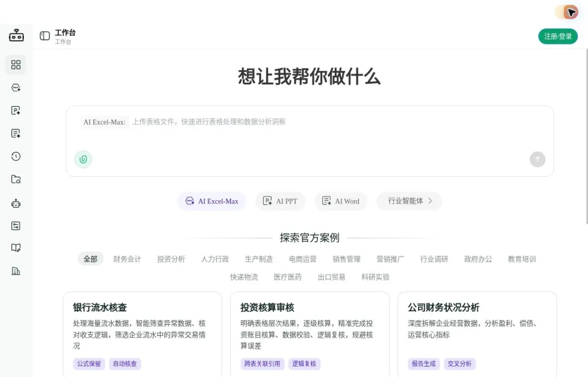Select the 出口贸易 category tab
The height and width of the screenshot is (377, 588).
point(332,277)
